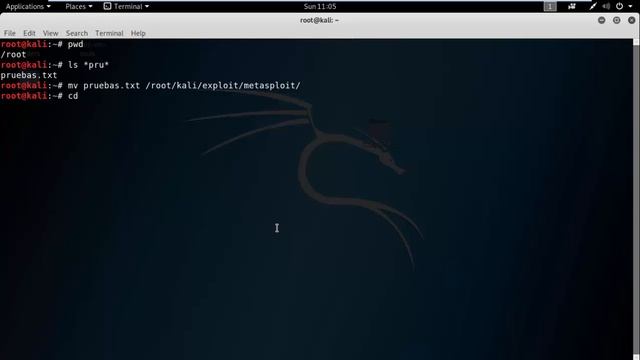
Task: Open the Terminal app menu in top bar
Action: [126, 7]
